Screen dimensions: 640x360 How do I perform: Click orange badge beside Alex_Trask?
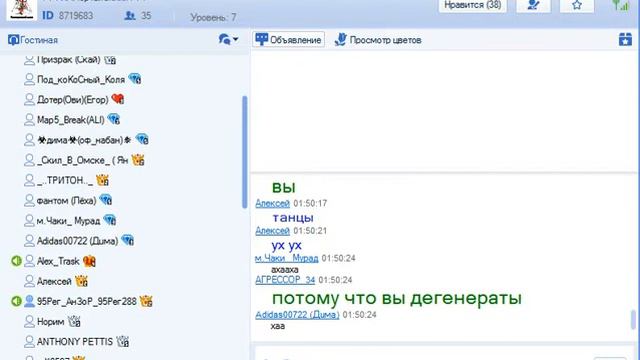point(89,261)
